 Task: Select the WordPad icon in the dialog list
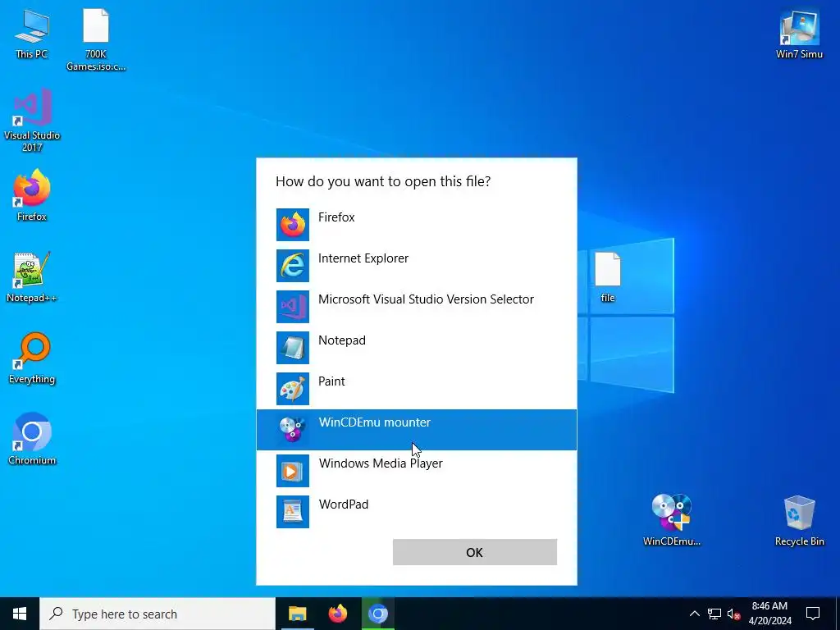(x=293, y=512)
